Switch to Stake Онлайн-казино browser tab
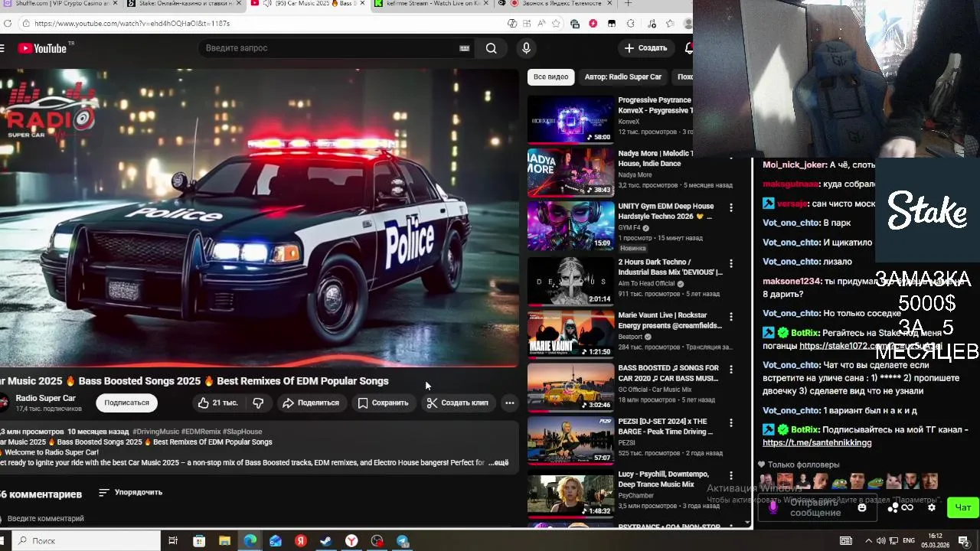This screenshot has width=980, height=551. click(x=184, y=4)
